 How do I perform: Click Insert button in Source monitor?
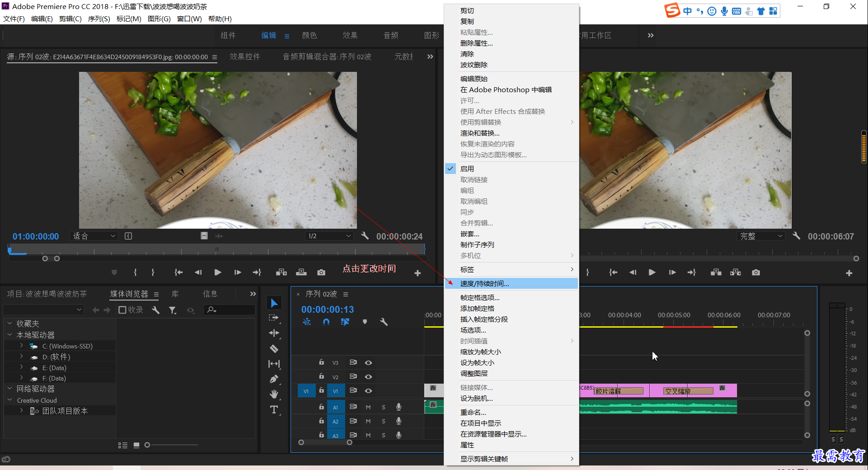point(282,273)
